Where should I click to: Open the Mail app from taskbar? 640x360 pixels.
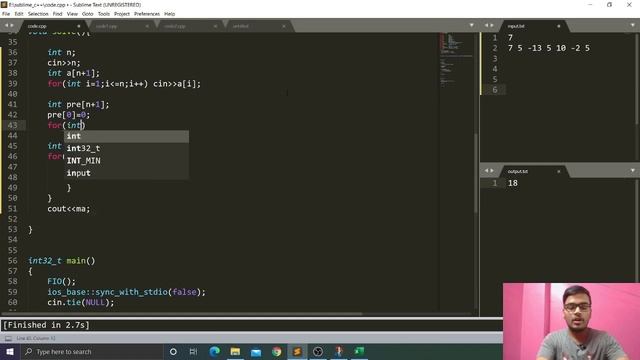point(256,352)
